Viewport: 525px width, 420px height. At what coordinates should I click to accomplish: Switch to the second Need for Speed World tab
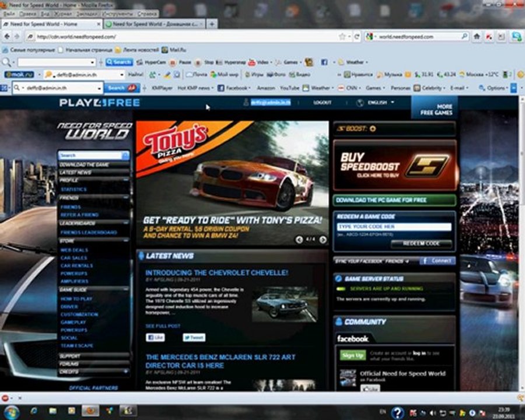(154, 24)
